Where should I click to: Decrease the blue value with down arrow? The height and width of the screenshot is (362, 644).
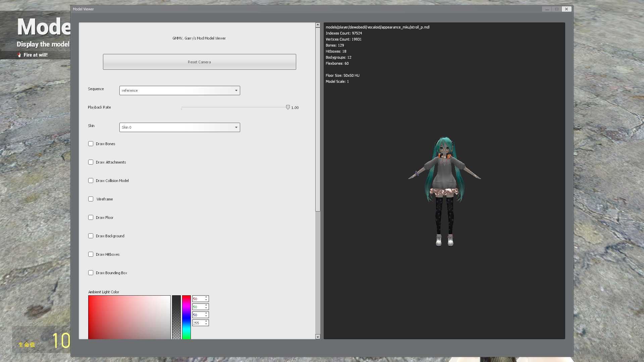(206, 316)
